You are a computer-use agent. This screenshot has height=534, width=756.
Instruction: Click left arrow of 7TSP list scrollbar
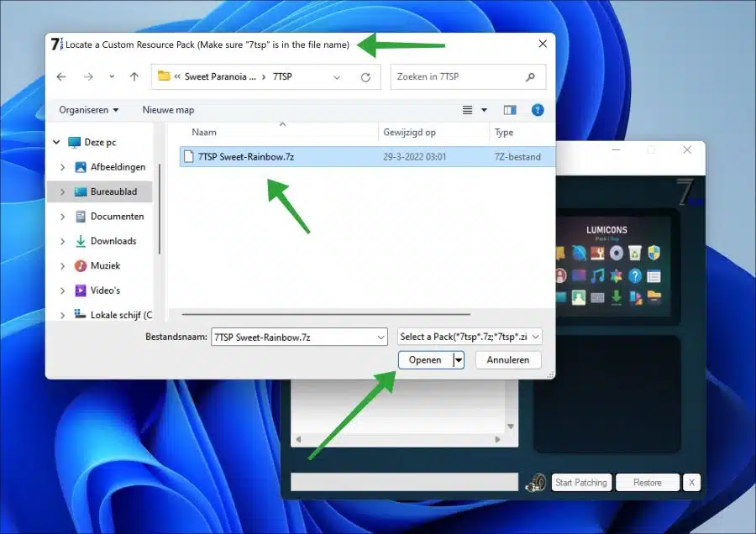point(298,439)
